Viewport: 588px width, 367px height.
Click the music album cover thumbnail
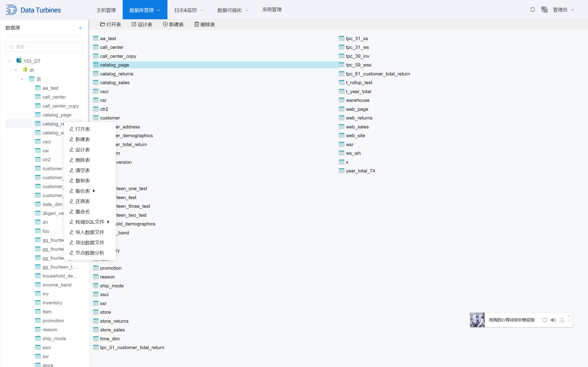[x=477, y=320]
